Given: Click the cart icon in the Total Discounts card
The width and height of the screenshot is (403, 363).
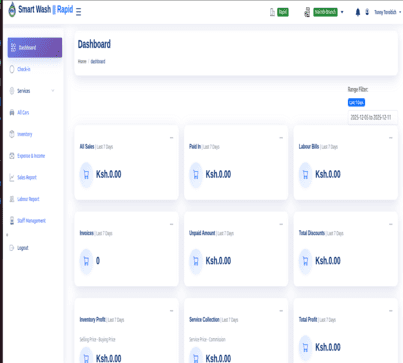Looking at the screenshot, I should click(305, 261).
